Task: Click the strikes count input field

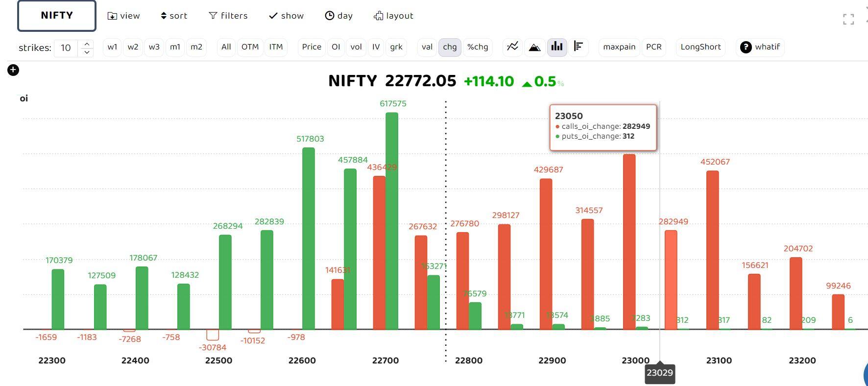Action: [66, 48]
